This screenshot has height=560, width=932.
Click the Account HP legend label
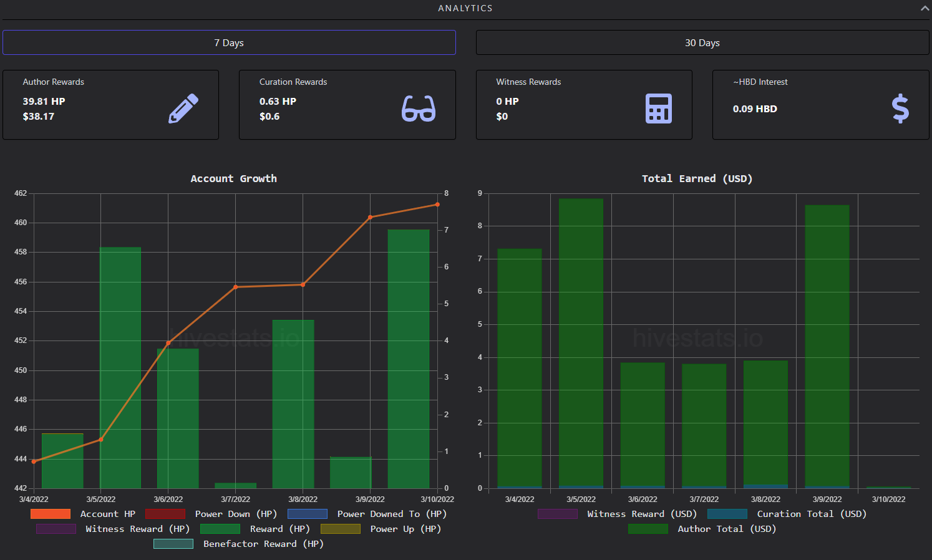tap(108, 514)
